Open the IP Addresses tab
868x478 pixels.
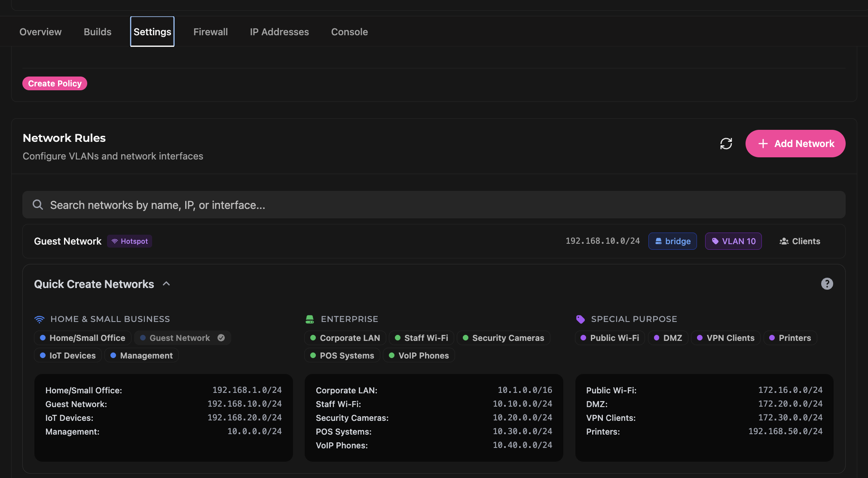coord(279,32)
